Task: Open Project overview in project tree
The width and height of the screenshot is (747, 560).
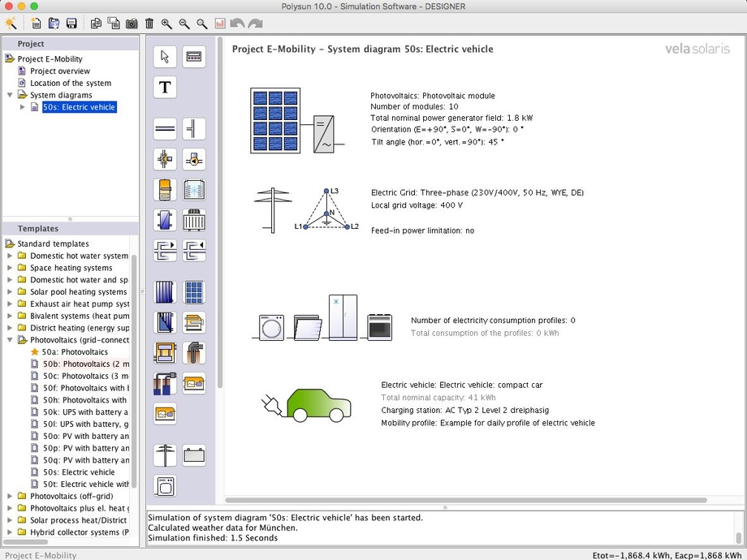Action: coord(60,71)
